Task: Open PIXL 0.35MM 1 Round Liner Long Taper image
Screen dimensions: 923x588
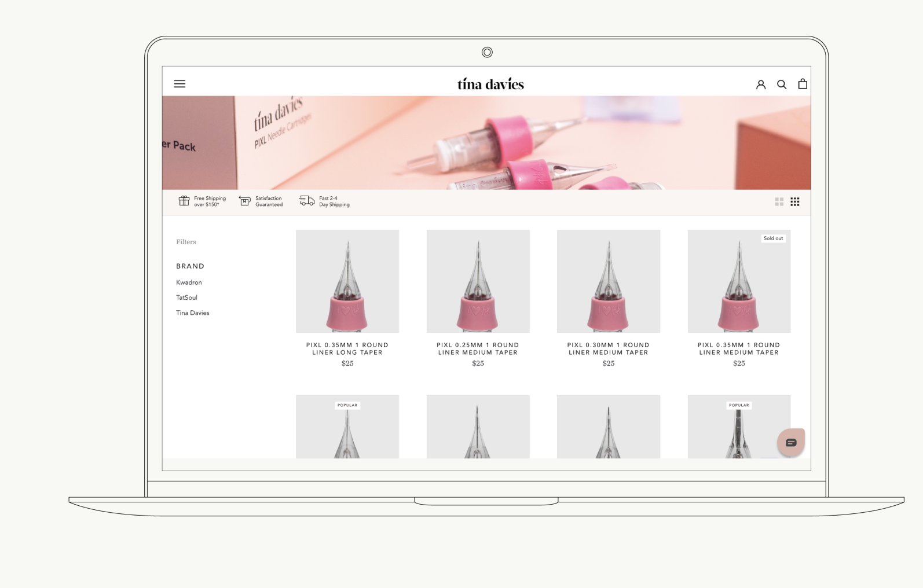Action: tap(347, 281)
